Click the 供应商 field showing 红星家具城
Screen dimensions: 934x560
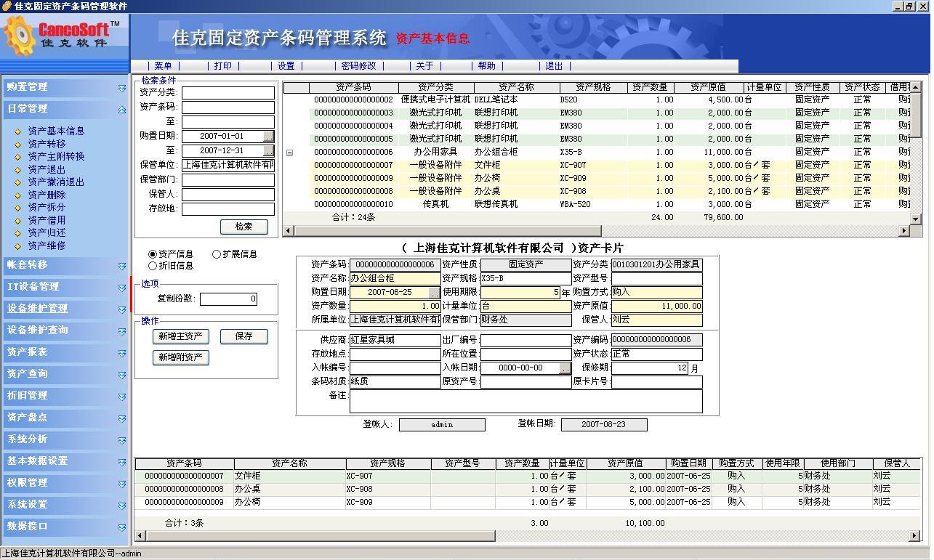(x=395, y=340)
